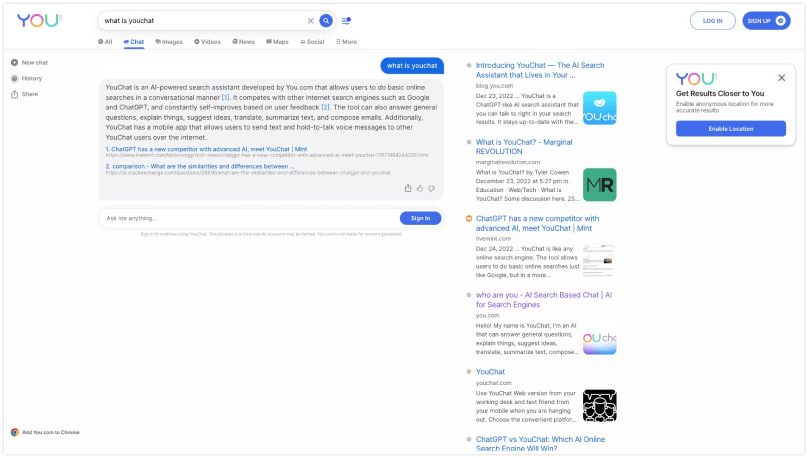This screenshot has height=458, width=808.
Task: Click the thumbs up icon on the answer
Action: tap(420, 188)
